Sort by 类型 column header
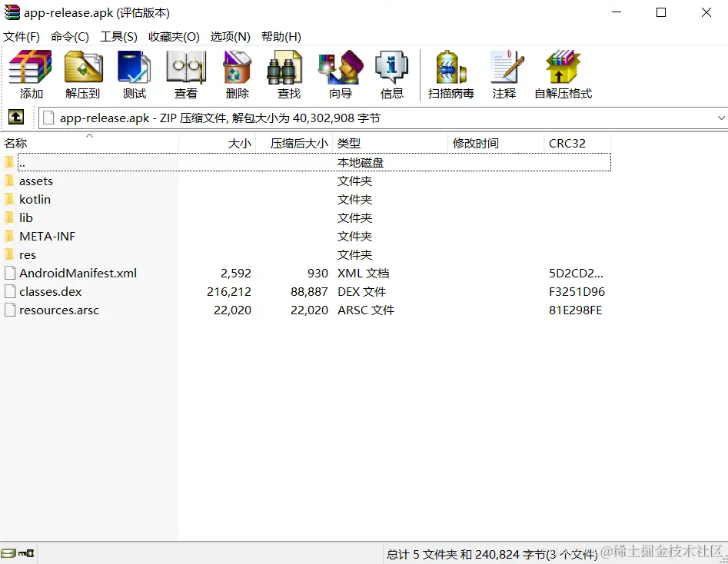 tap(390, 143)
